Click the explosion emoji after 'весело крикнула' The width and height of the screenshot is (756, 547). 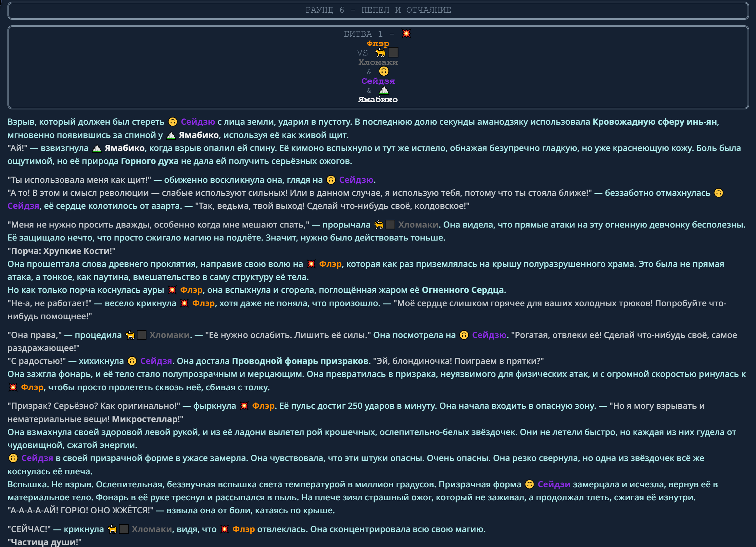(184, 304)
